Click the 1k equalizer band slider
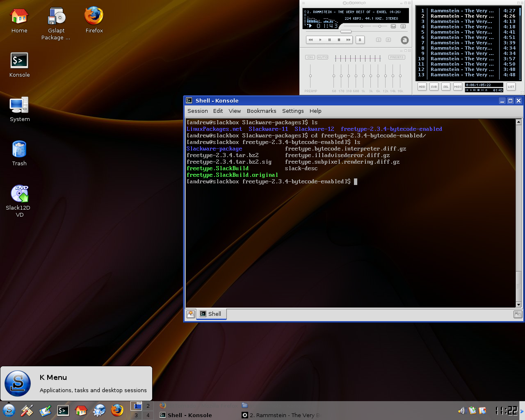Viewport: 525px width, 420px height. coord(363,76)
